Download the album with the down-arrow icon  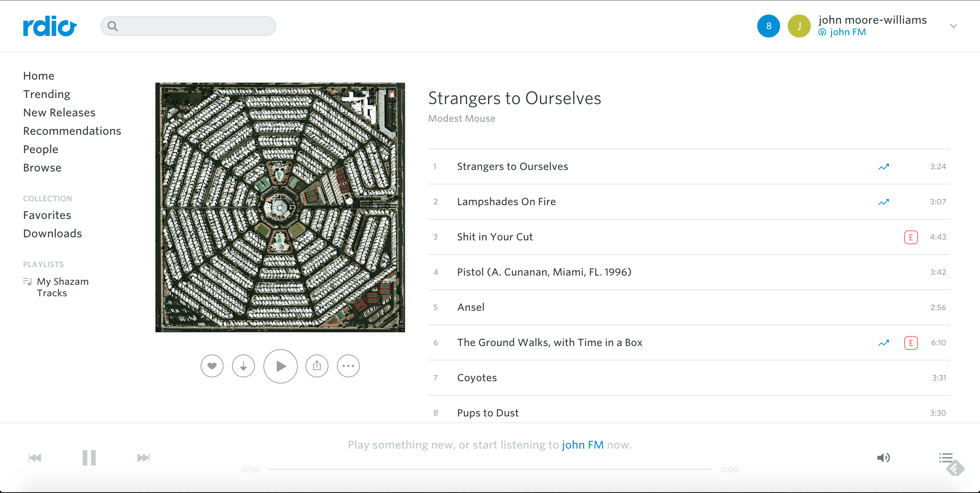tap(243, 366)
